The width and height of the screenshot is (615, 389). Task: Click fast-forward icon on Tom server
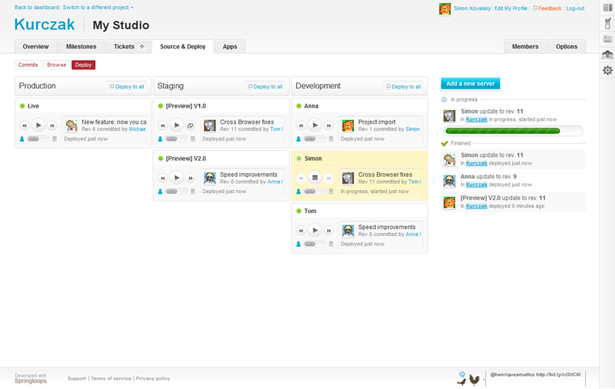click(x=329, y=231)
